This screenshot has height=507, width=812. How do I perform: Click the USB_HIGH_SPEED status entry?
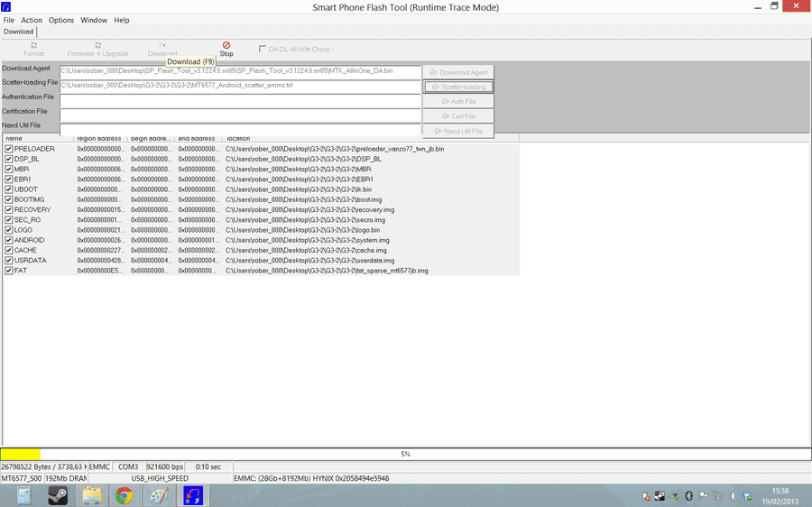(x=160, y=478)
